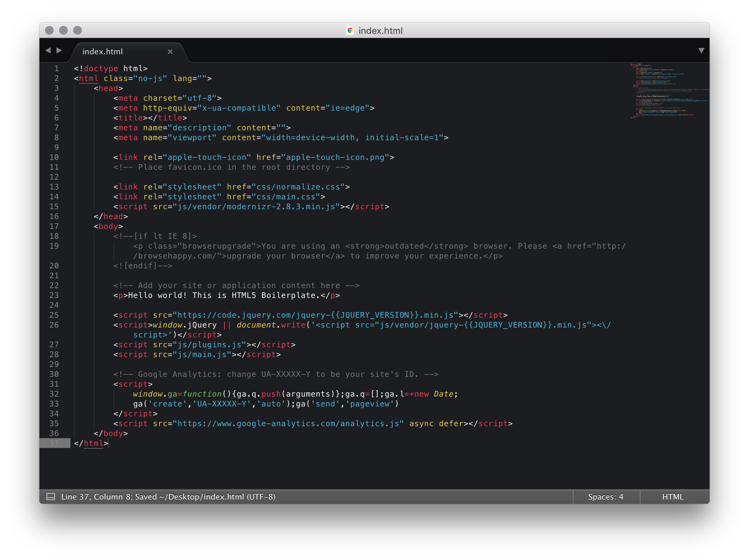Click line number 17 in the gutter
The height and width of the screenshot is (560, 749).
click(x=54, y=226)
